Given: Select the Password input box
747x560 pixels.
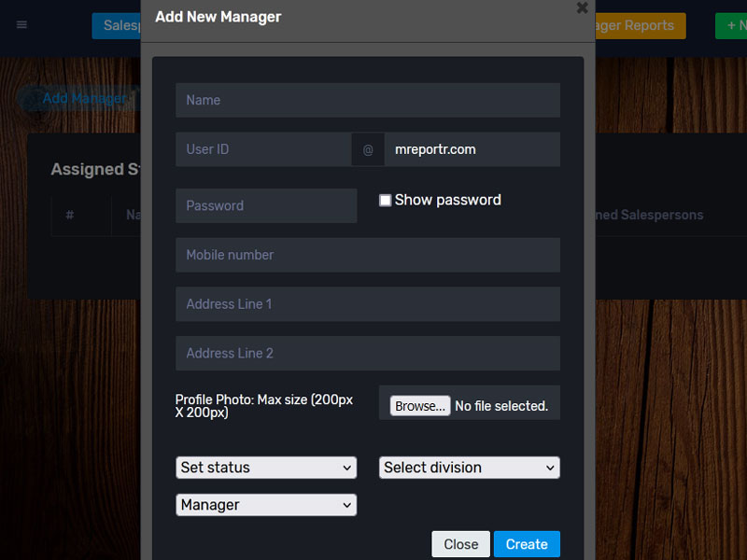Looking at the screenshot, I should tap(266, 206).
